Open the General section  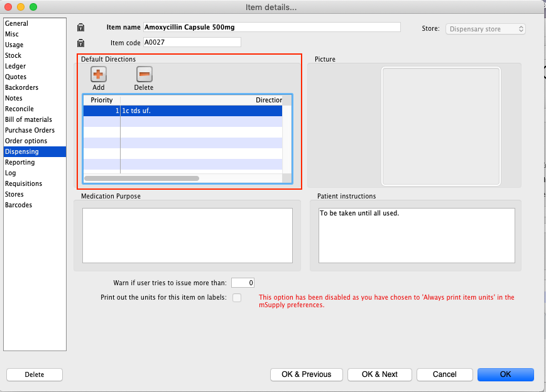(x=16, y=23)
